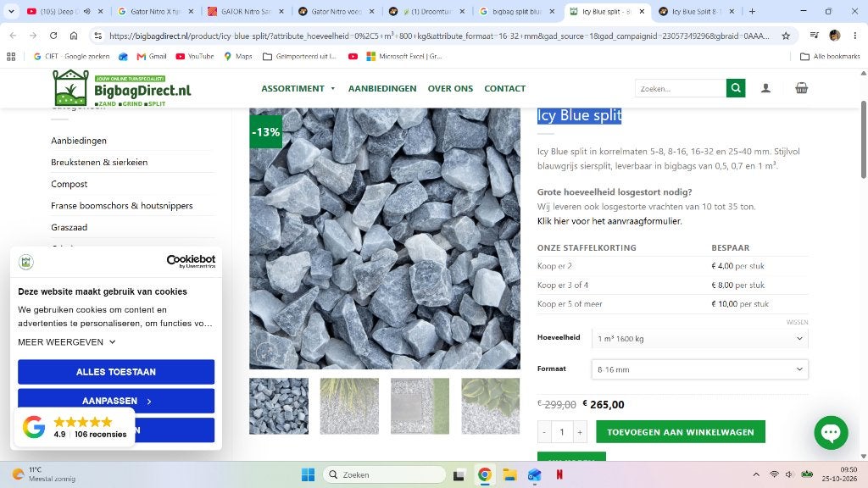Open a new browser tab
The image size is (868, 488).
[752, 11]
